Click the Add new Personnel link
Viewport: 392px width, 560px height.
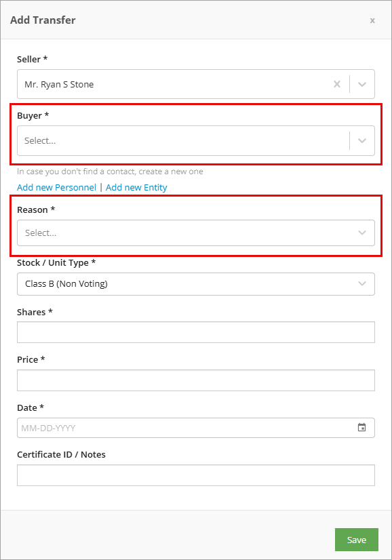[56, 188]
